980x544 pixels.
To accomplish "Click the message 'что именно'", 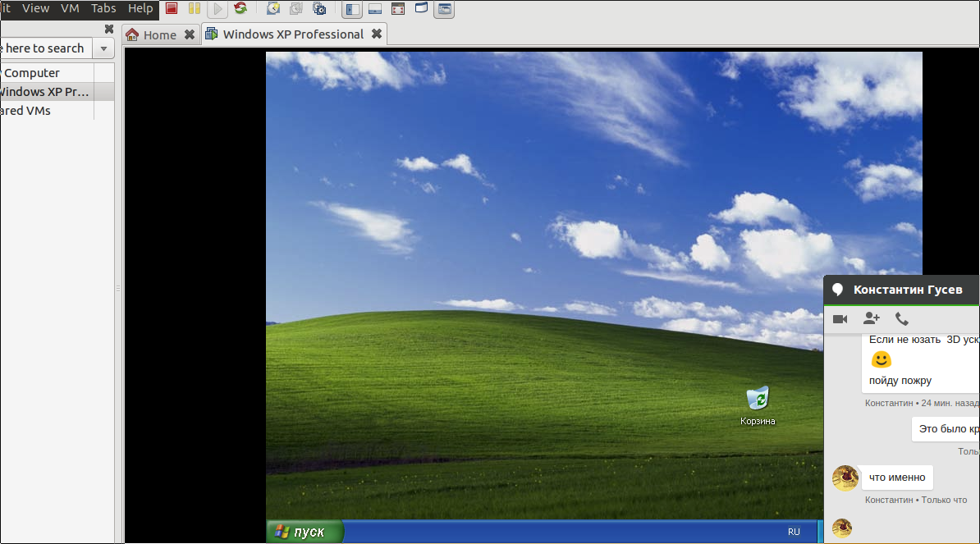I will (x=897, y=478).
